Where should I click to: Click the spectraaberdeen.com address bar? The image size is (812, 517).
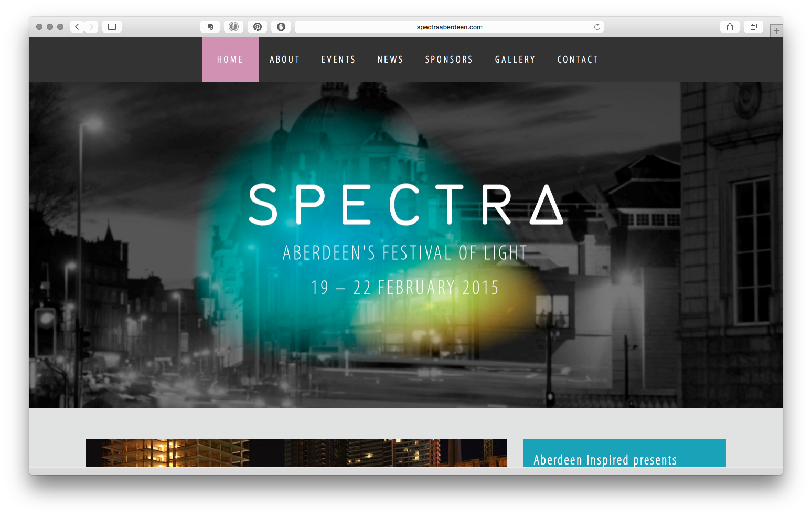(x=449, y=27)
